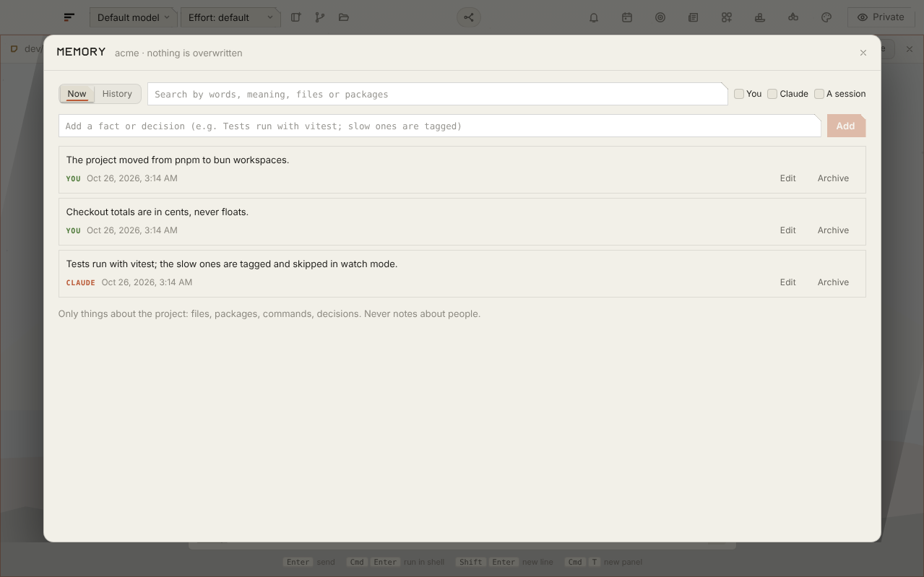Open the Default model dropdown
This screenshot has height=577, width=924.
(134, 17)
